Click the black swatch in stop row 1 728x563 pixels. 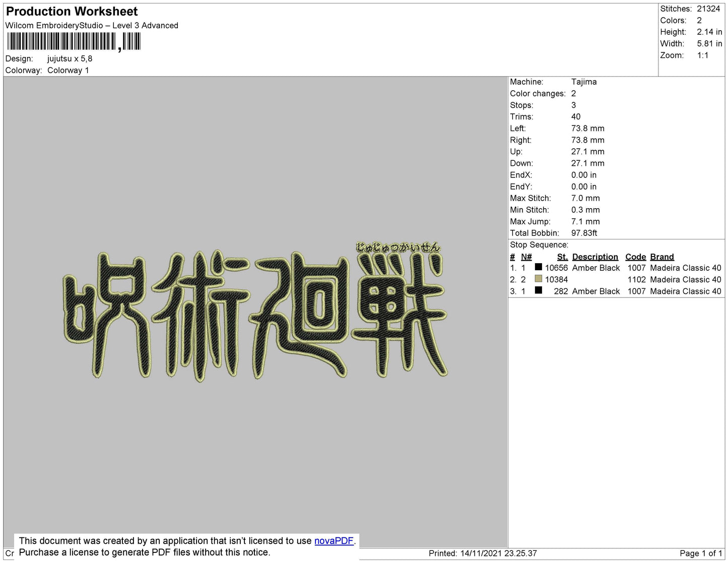pos(538,267)
